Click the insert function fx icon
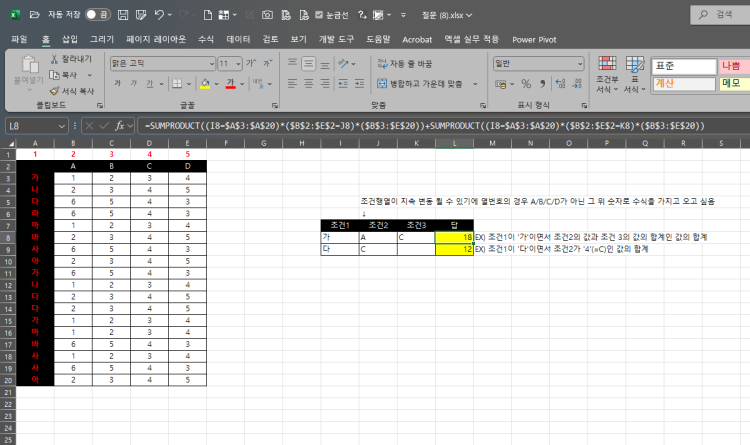This screenshot has width=750, height=445. [x=119, y=126]
